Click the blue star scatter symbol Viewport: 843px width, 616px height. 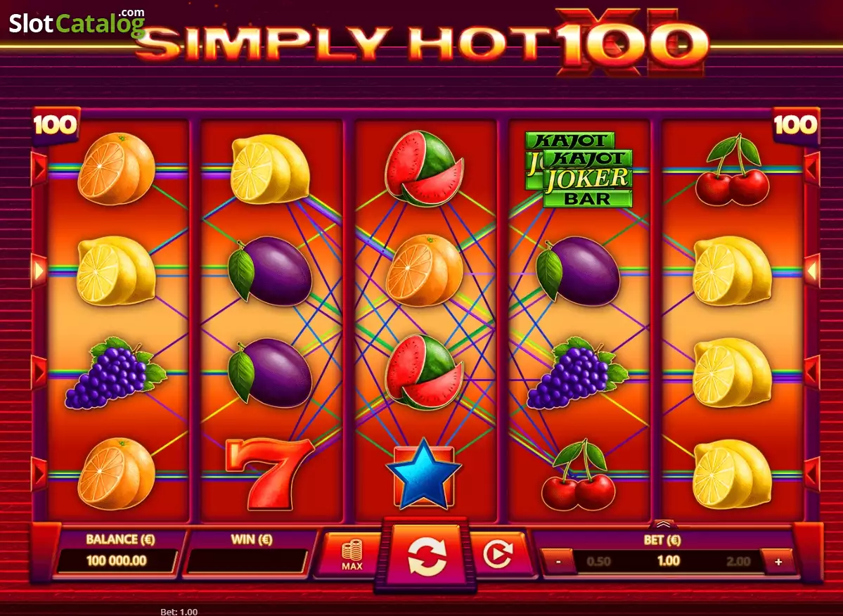[x=424, y=474]
